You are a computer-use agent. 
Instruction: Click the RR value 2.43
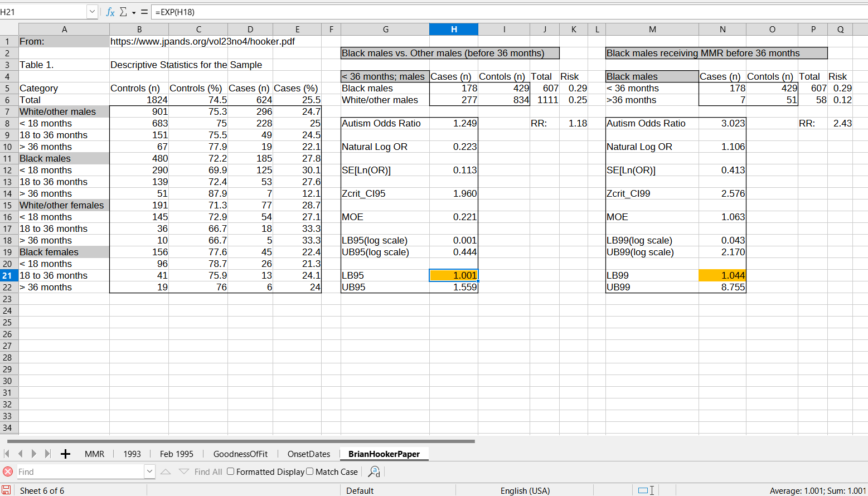[840, 123]
